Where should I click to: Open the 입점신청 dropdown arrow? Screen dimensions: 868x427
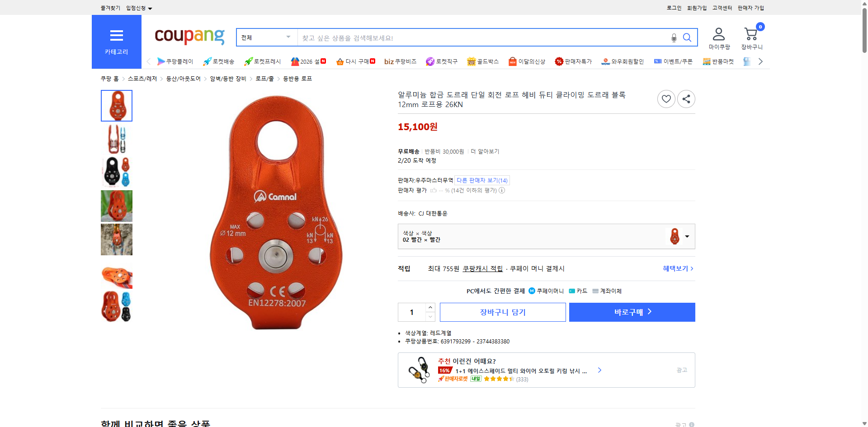coord(150,8)
